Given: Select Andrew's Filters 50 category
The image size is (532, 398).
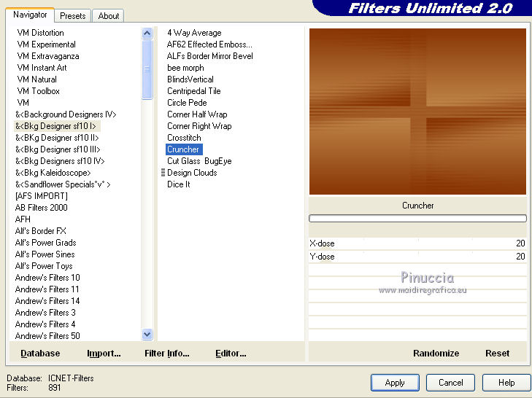Looking at the screenshot, I should point(47,336).
